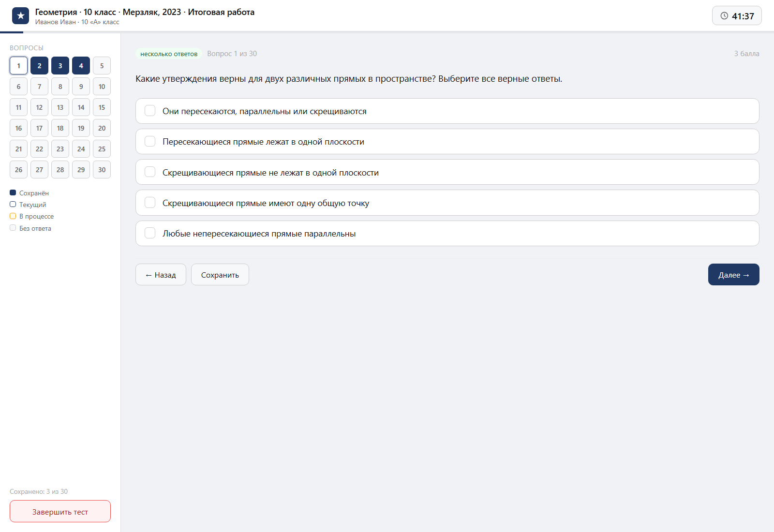Click the 'несколько ответов' tag
This screenshot has width=774, height=532.
[x=169, y=54]
